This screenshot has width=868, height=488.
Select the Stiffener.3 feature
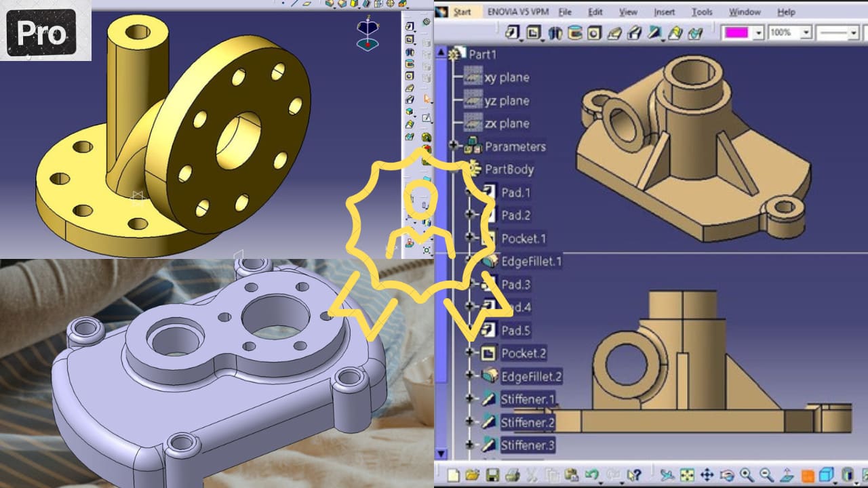pyautogui.click(x=528, y=445)
